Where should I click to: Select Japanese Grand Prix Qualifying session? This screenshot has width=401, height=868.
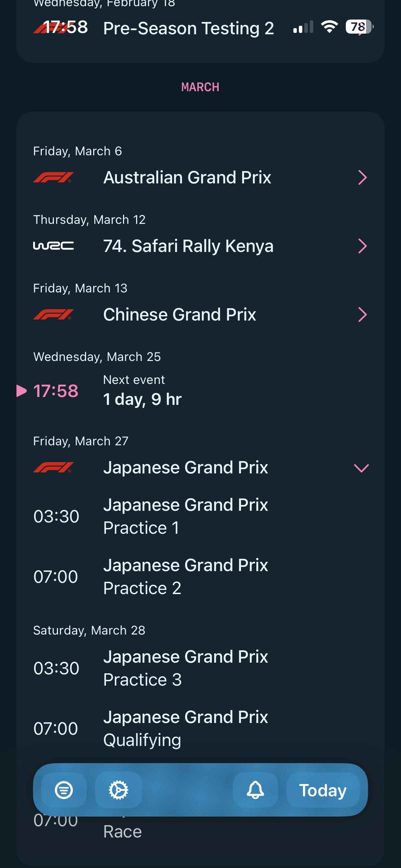(x=185, y=728)
